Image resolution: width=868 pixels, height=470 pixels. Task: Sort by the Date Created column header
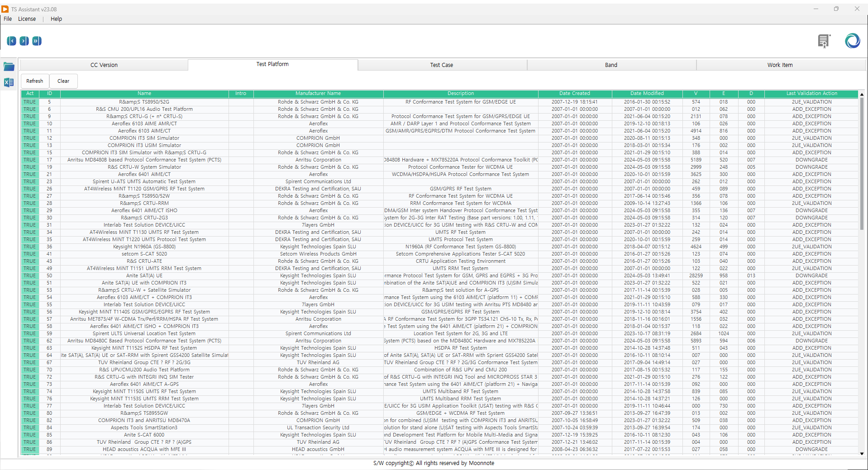click(x=575, y=94)
